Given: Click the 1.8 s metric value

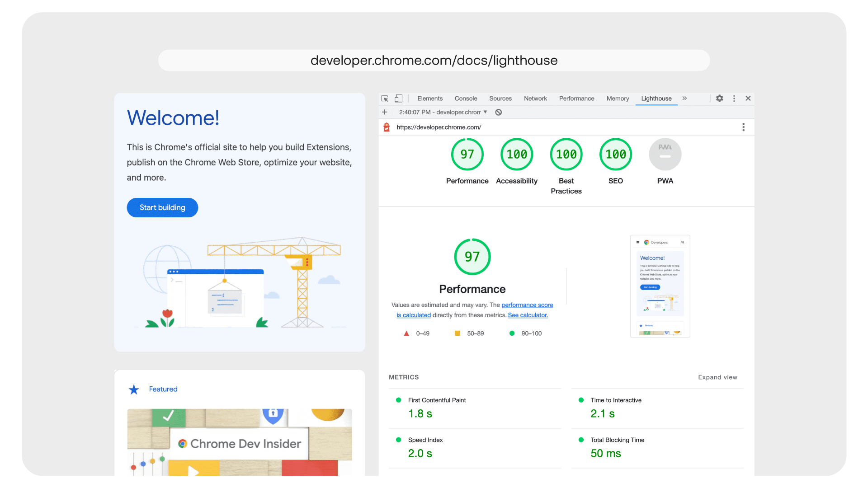Looking at the screenshot, I should (420, 413).
